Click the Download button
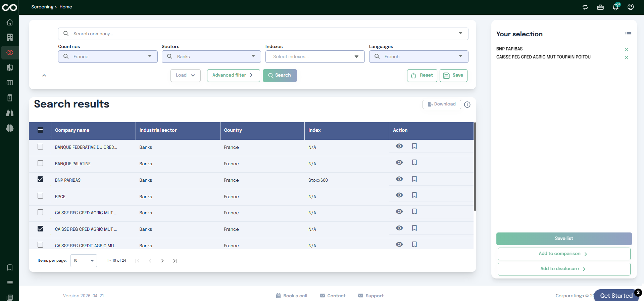This screenshot has width=644, height=301. tap(442, 104)
